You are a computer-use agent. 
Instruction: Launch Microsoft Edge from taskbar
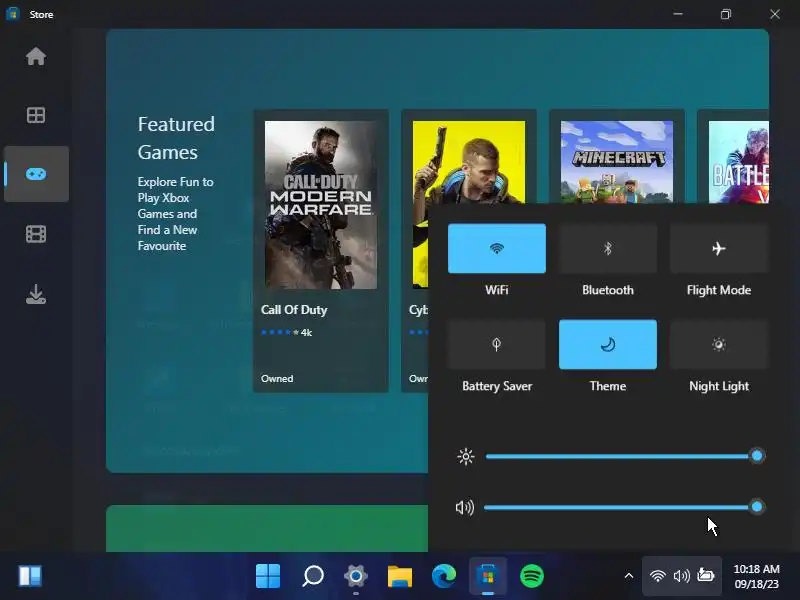pos(444,576)
